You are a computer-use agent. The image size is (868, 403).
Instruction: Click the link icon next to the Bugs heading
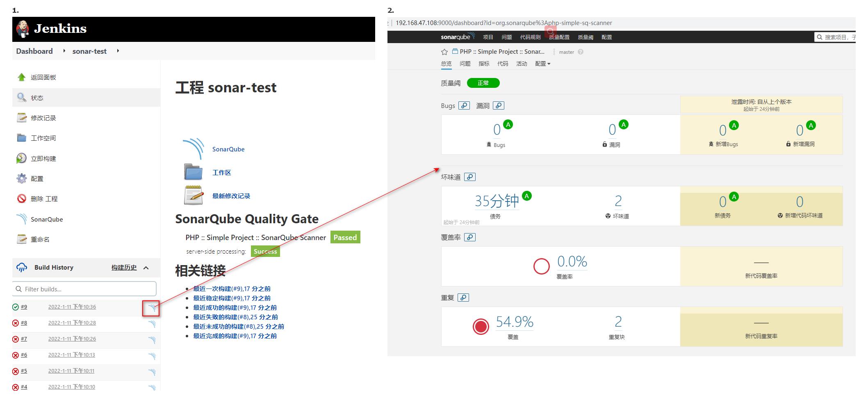tap(464, 105)
